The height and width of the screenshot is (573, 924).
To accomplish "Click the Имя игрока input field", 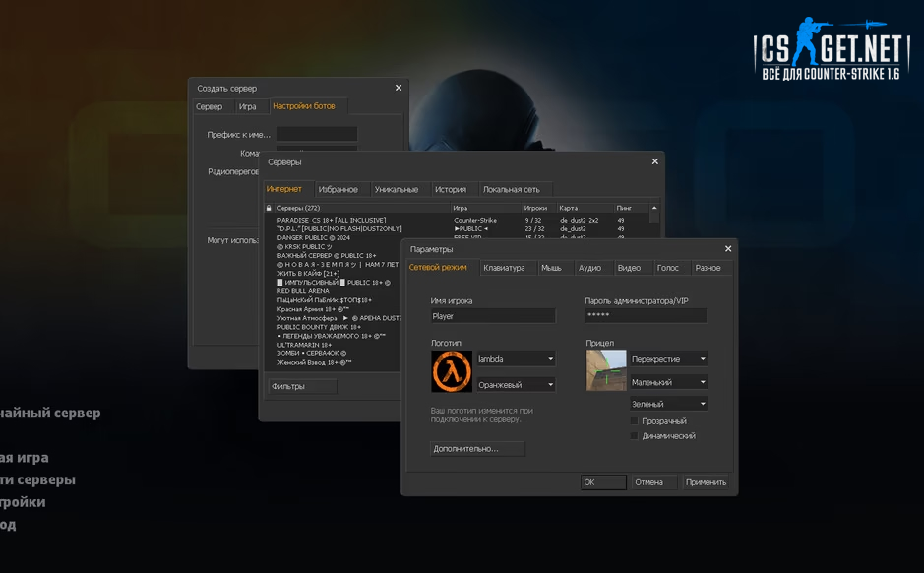I will click(493, 316).
